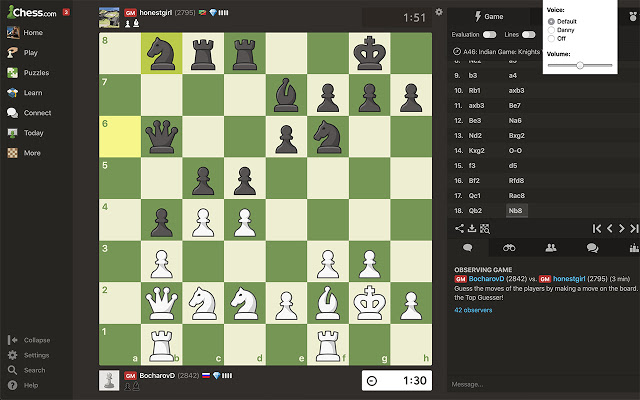Click BocharovD's avatar thumbnail
The height and width of the screenshot is (400, 640).
click(109, 380)
